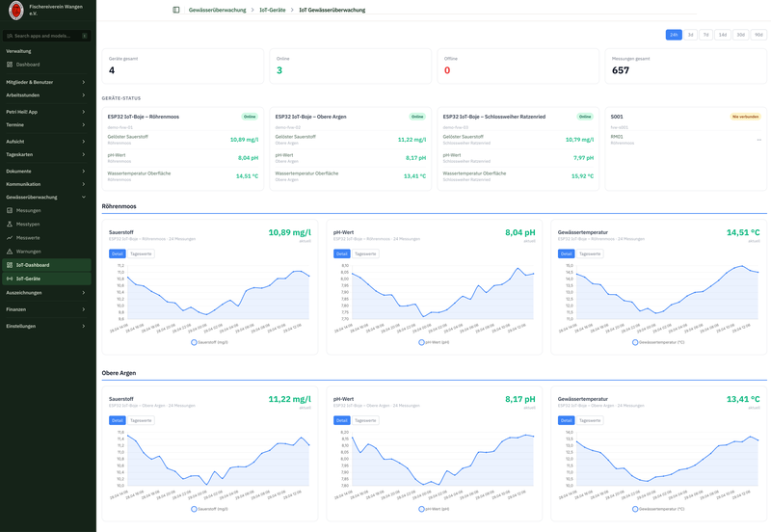The height and width of the screenshot is (532, 771).
Task: Click IoT-Geräte breadcrumb link
Action: pyautogui.click(x=271, y=10)
